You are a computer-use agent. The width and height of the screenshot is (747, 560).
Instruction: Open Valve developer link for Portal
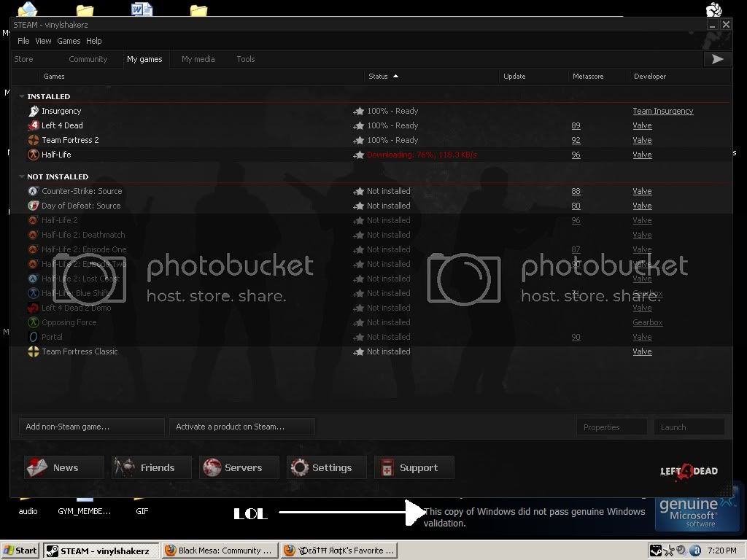coord(642,337)
